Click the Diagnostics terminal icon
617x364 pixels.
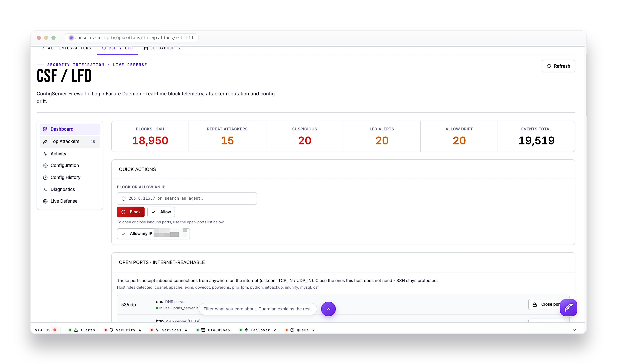(45, 190)
